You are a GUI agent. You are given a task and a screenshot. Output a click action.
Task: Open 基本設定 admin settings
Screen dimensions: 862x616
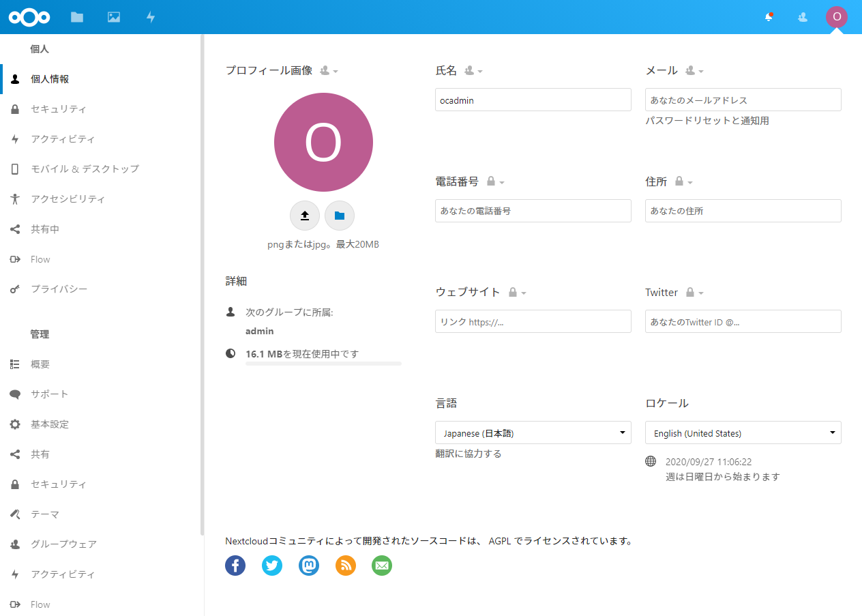coord(101,424)
